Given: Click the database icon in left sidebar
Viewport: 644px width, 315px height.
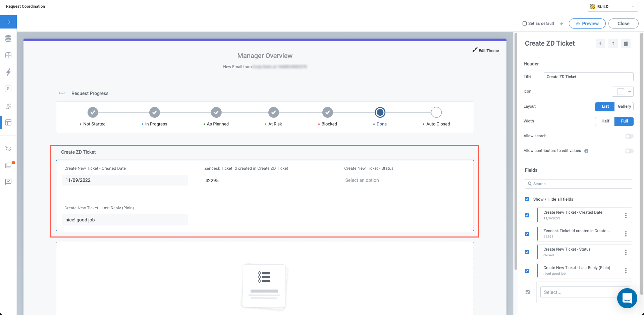Looking at the screenshot, I should [8, 39].
